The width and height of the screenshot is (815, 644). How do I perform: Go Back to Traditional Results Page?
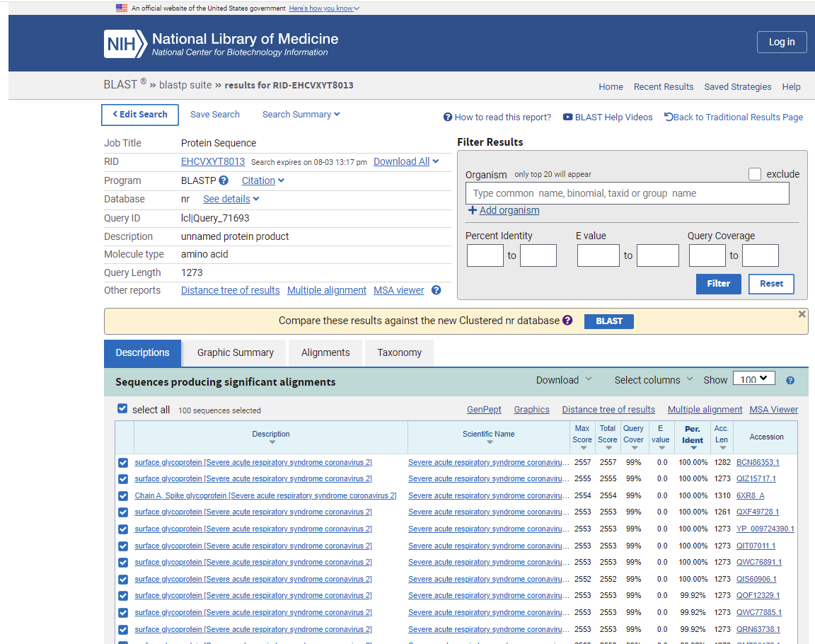click(x=734, y=117)
